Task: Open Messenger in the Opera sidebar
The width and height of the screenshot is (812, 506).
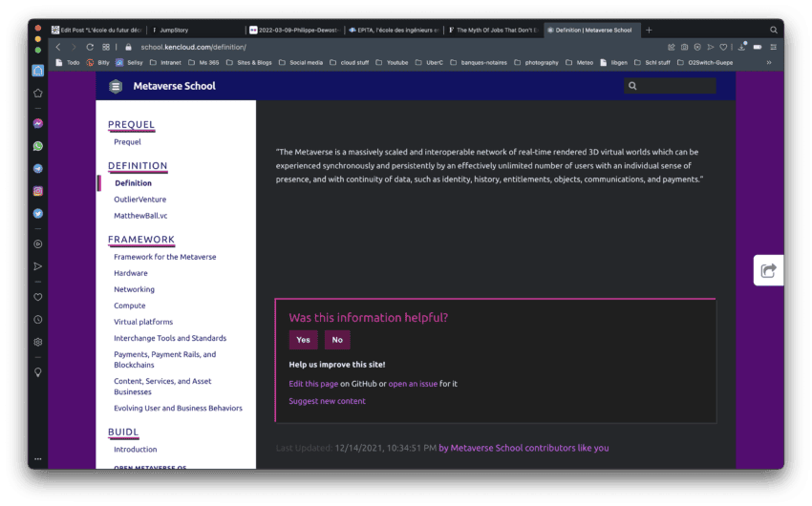Action: pos(38,124)
